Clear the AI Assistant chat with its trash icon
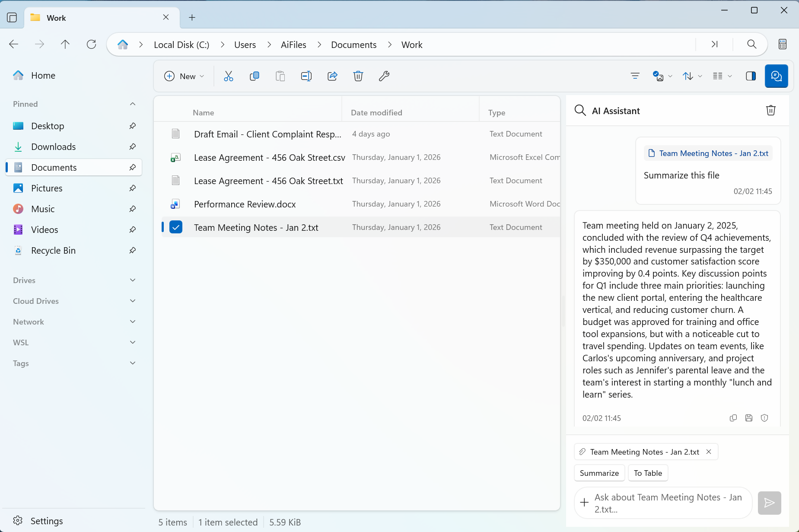 (771, 111)
